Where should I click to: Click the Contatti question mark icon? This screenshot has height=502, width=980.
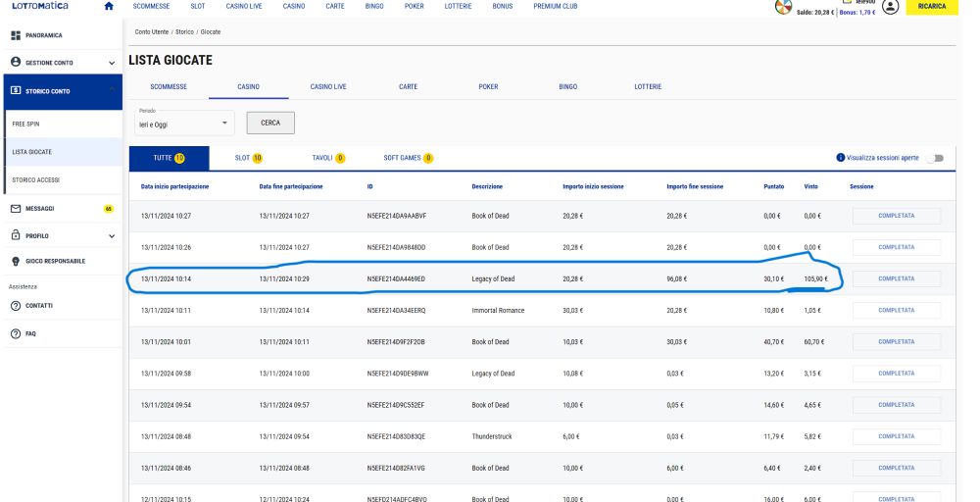point(16,306)
